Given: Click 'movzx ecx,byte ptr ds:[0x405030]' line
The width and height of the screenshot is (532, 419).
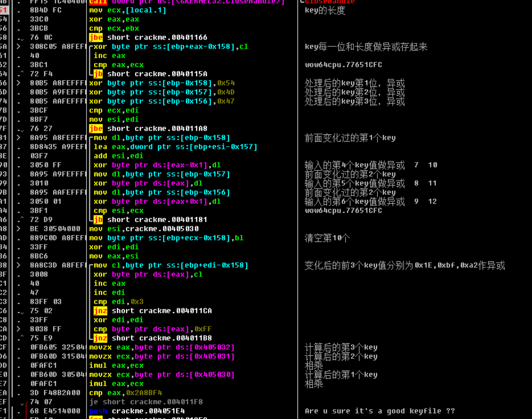Looking at the screenshot, I should (x=162, y=374).
